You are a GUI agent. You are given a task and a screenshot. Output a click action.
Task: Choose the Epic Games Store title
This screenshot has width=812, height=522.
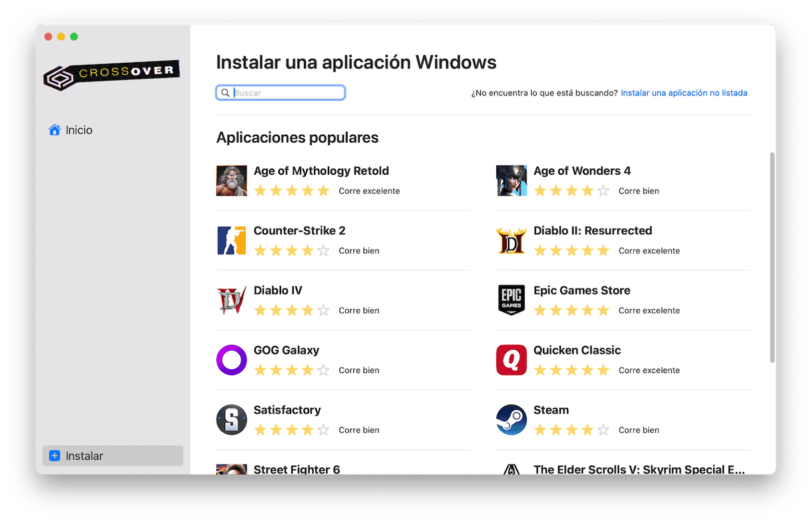click(582, 290)
